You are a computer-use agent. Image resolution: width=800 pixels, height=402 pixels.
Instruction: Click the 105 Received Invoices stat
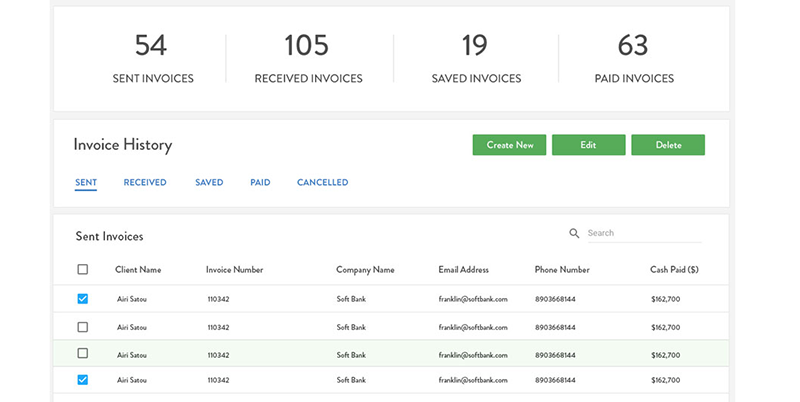308,58
